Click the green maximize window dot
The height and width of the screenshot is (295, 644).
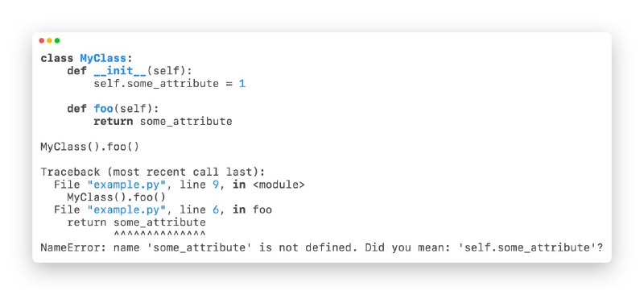(57, 41)
